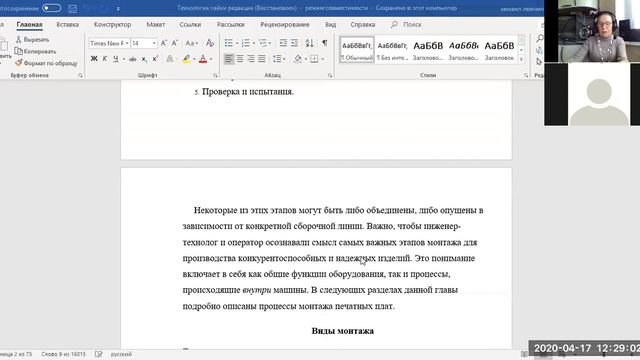Open the Конструктор ribbon tab
This screenshot has height=360, width=640.
tap(112, 24)
